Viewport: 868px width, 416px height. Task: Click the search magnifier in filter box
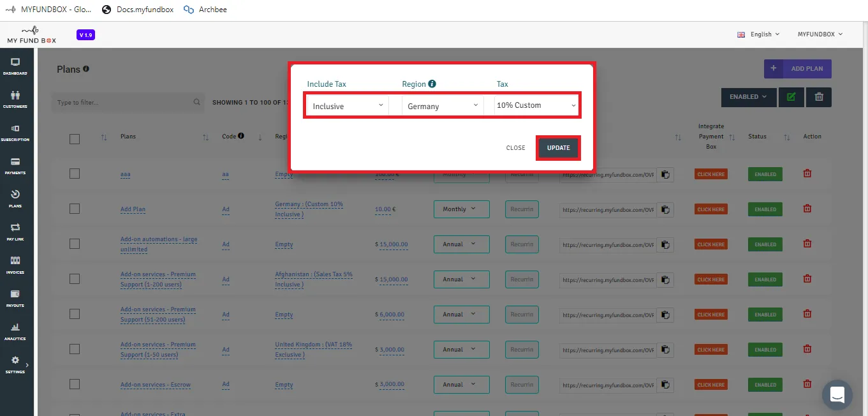[196, 102]
